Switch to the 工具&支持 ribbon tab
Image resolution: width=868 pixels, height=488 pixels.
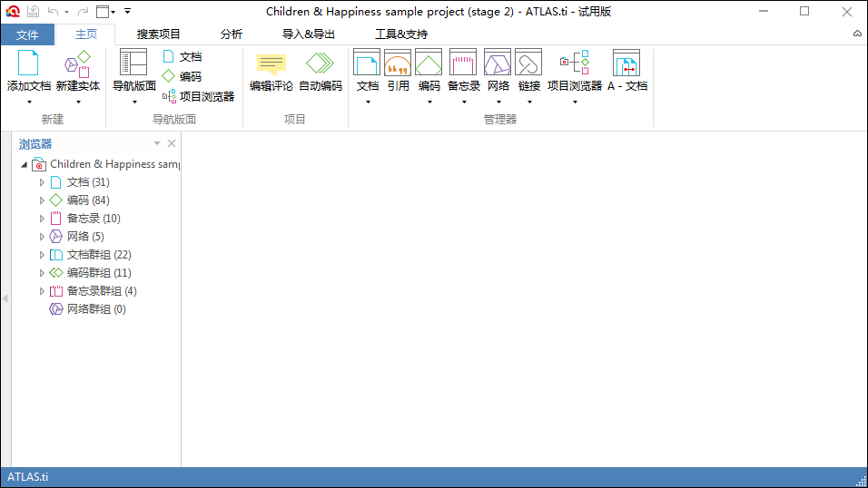click(x=401, y=34)
